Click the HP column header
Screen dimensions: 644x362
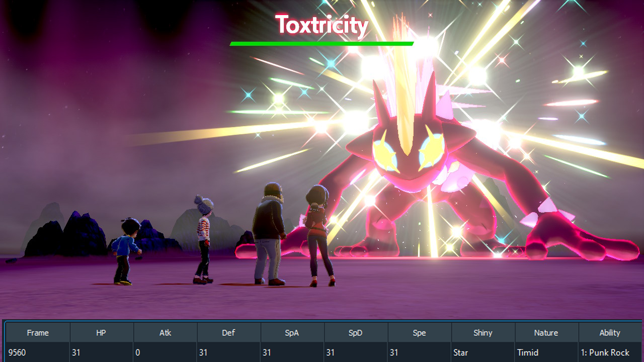[102, 333]
